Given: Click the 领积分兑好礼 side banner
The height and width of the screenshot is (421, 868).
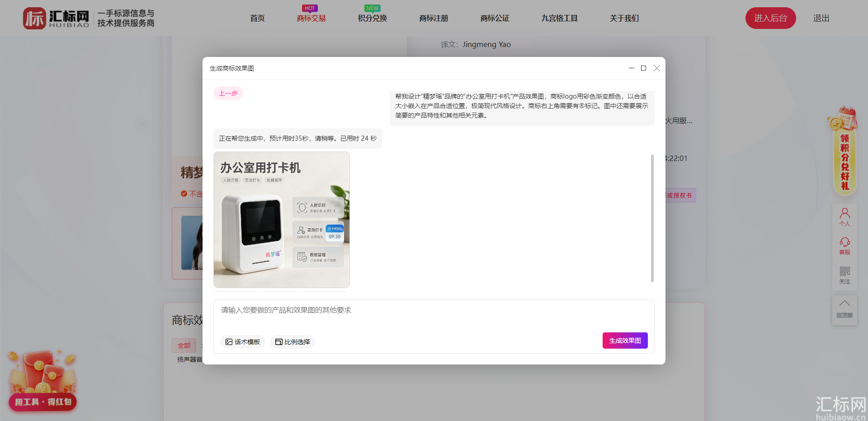Looking at the screenshot, I should 844,151.
